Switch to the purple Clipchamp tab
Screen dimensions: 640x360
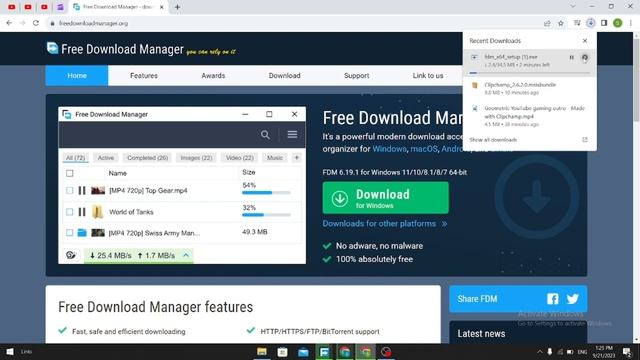click(x=60, y=7)
